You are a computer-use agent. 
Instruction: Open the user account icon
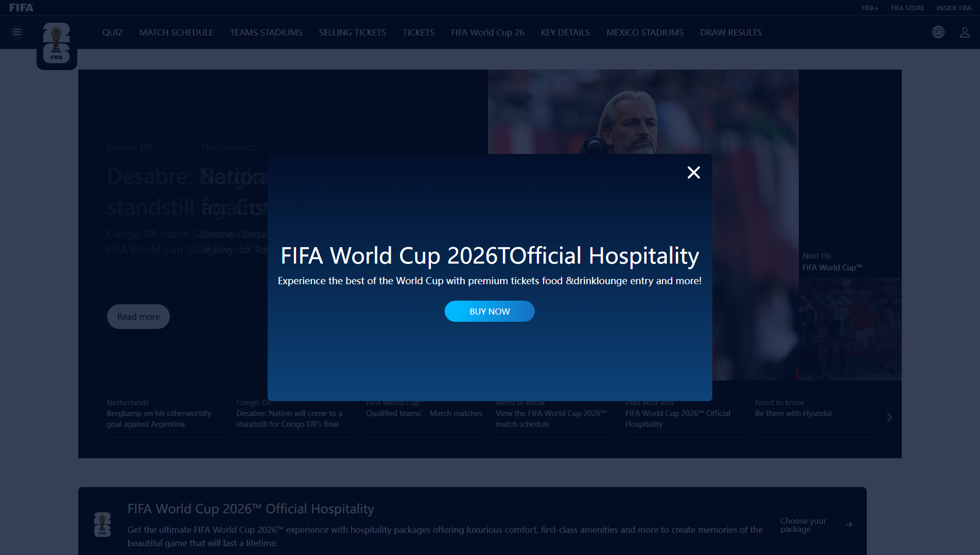(x=965, y=32)
